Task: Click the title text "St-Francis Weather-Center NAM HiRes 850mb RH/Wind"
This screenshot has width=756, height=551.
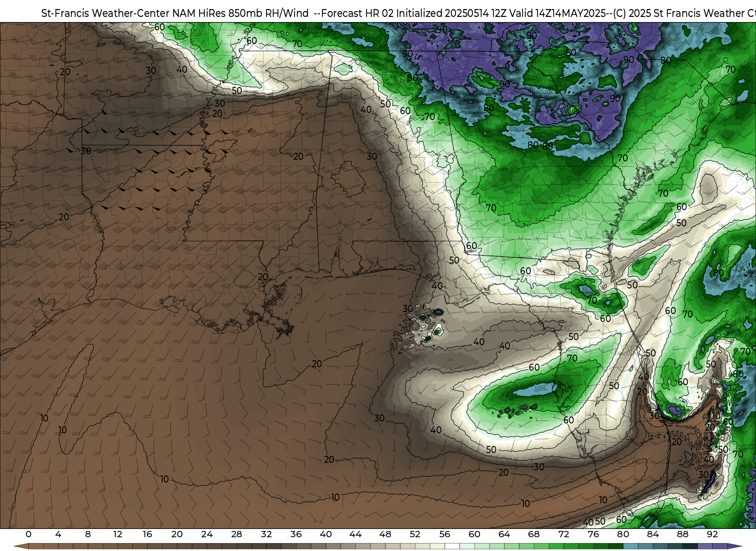Action: click(x=175, y=13)
